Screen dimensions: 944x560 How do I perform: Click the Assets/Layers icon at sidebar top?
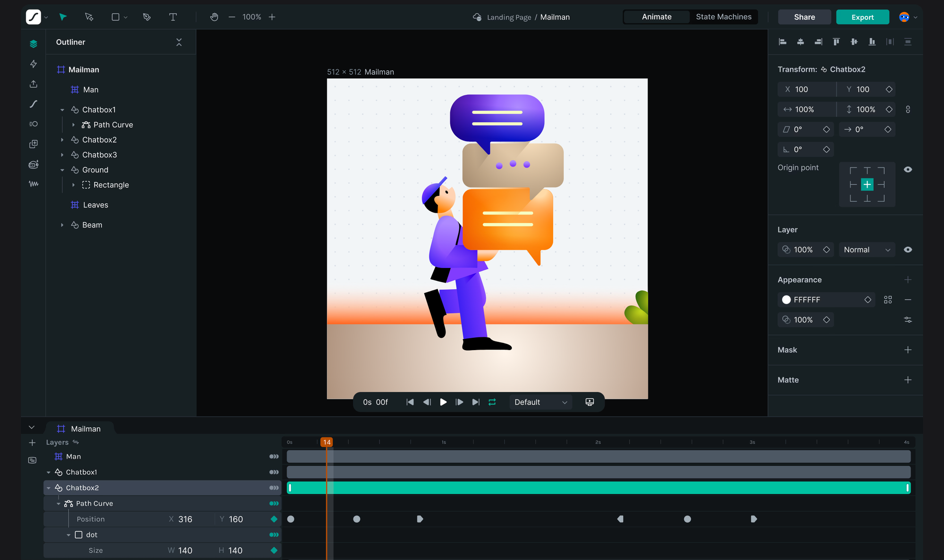[x=33, y=43]
